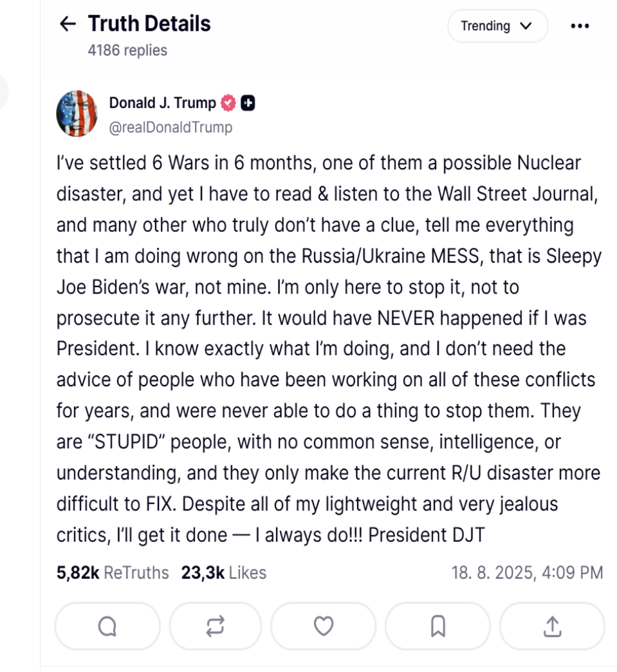617x672 pixels.
Task: View the 5,82k ReTruths list
Action: point(113,573)
